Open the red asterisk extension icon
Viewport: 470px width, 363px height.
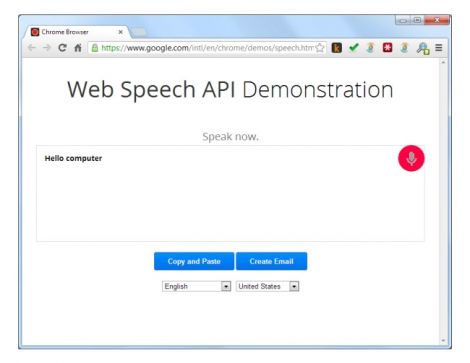(387, 48)
